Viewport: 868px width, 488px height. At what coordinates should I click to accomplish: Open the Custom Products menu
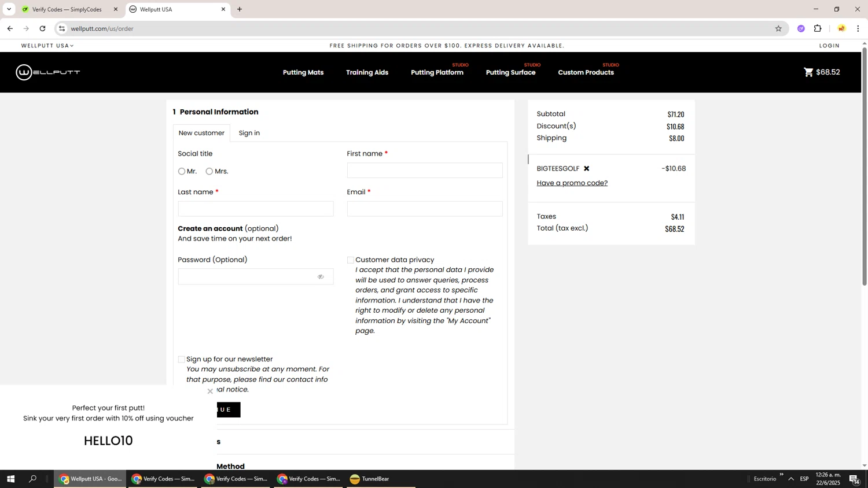click(586, 72)
